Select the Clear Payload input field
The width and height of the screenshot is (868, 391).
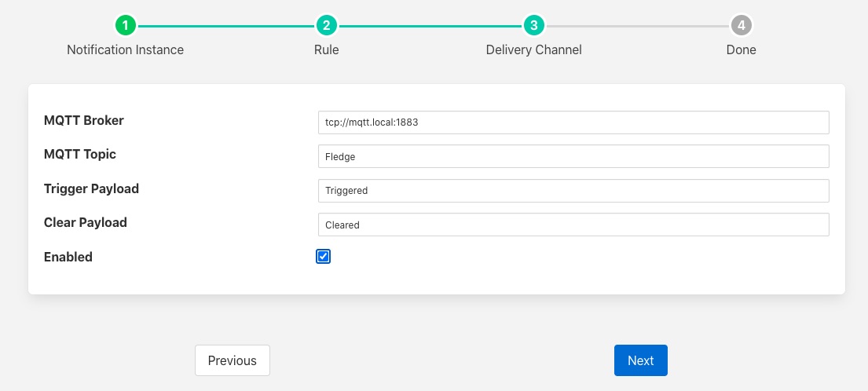[573, 225]
